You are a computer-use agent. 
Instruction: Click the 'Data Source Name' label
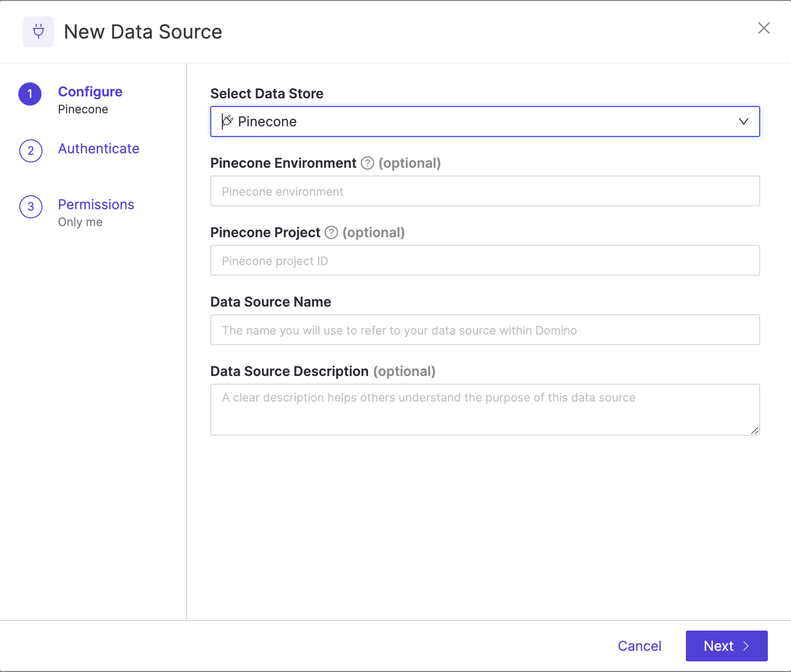(x=271, y=302)
